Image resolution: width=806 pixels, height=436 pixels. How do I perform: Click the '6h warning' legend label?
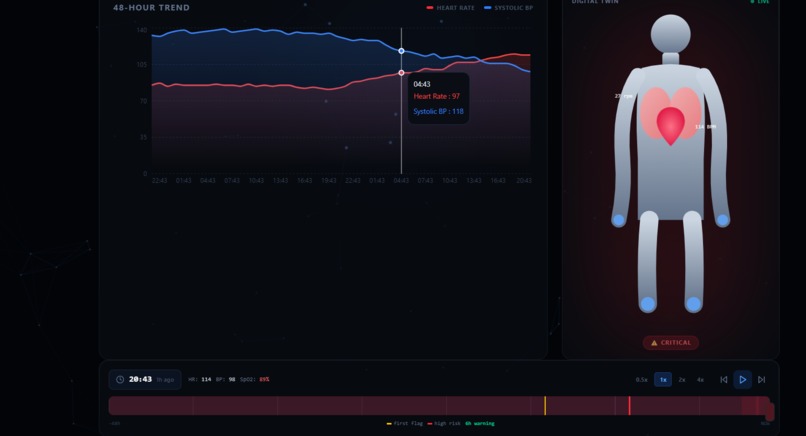click(480, 424)
